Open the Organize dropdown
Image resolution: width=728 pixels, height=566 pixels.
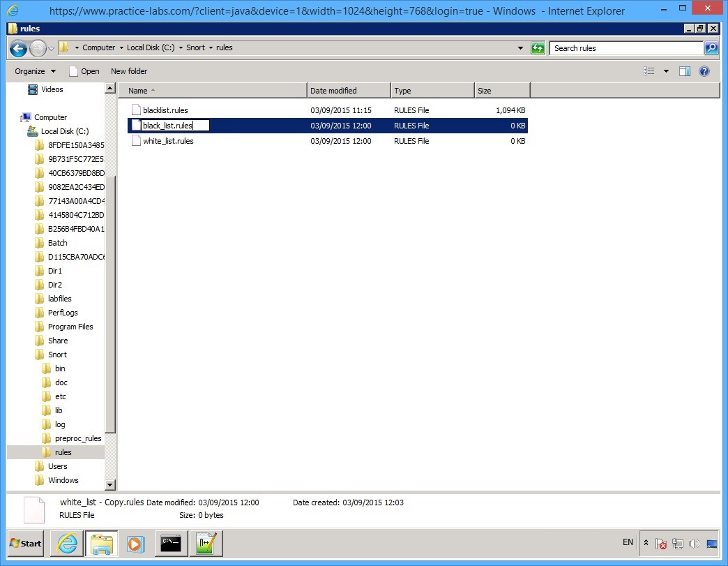coord(33,70)
